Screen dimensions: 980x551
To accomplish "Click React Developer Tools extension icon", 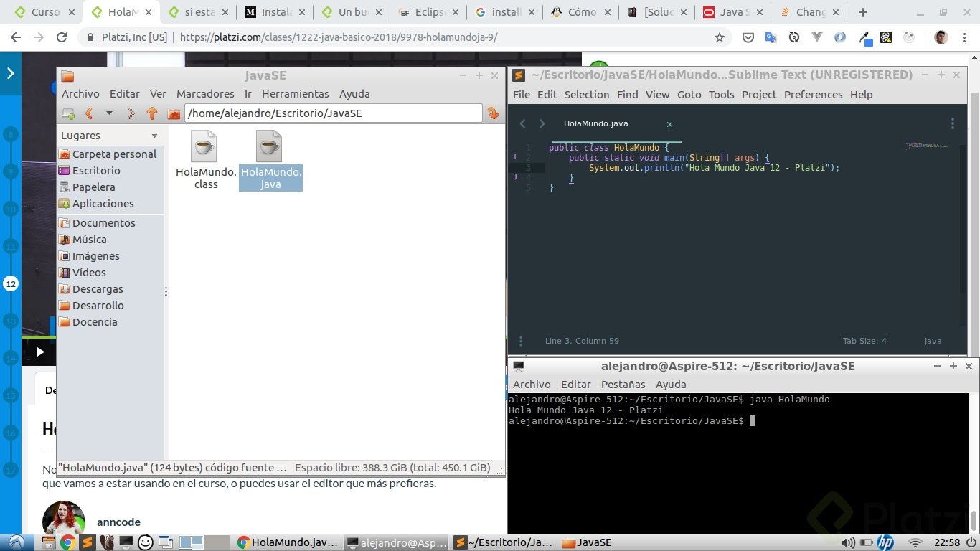I will pos(886,37).
